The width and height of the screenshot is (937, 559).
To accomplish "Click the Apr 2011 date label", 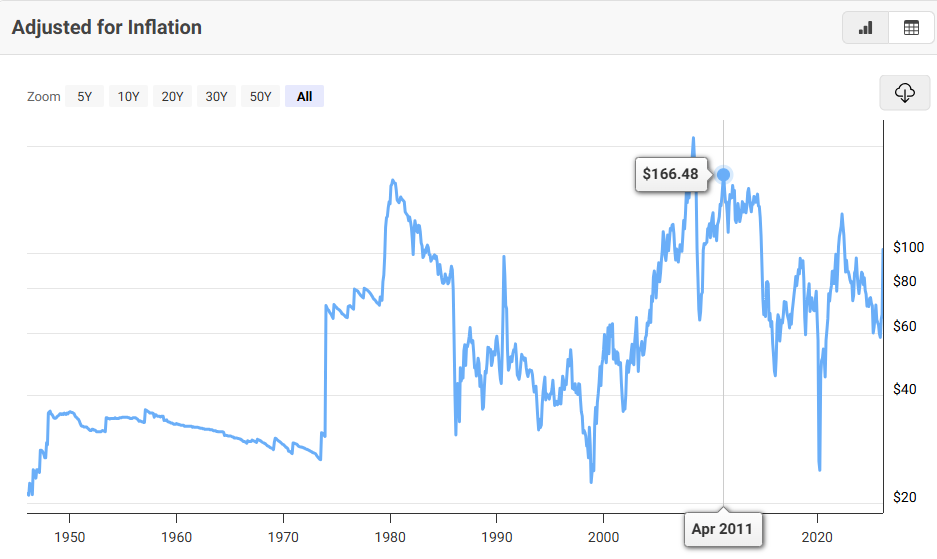I will coord(723,528).
